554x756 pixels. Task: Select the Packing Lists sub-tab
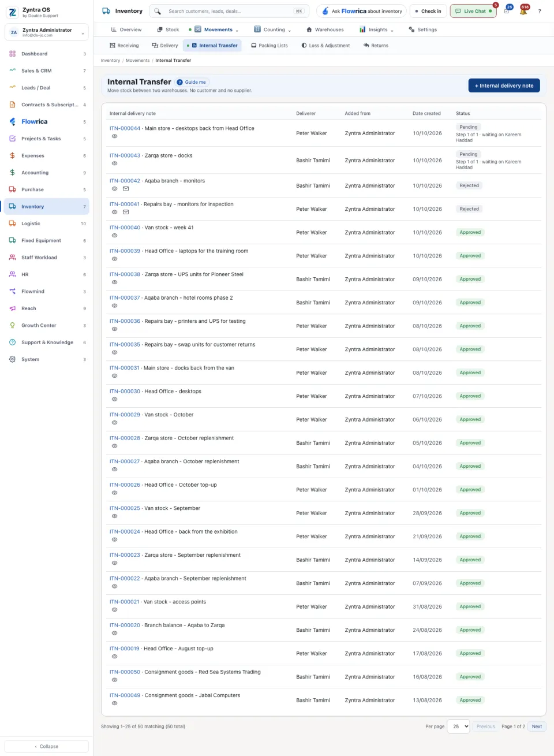coord(269,46)
